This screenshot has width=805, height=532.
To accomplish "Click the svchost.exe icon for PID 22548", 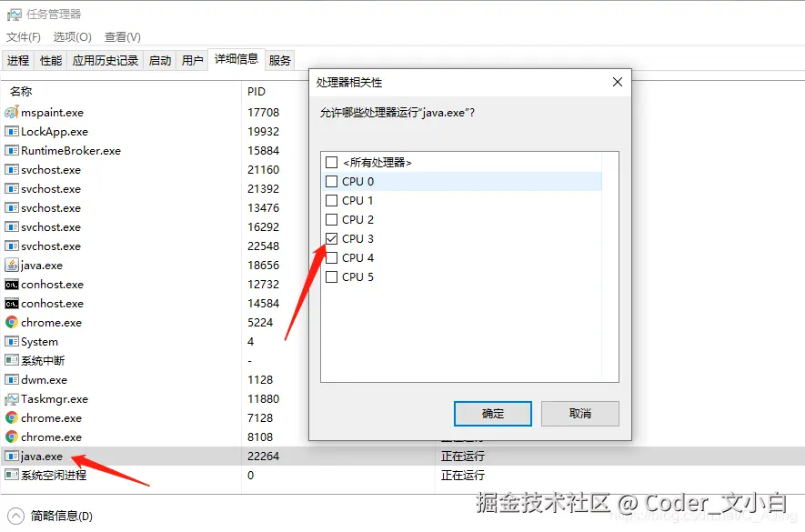I will tap(12, 246).
